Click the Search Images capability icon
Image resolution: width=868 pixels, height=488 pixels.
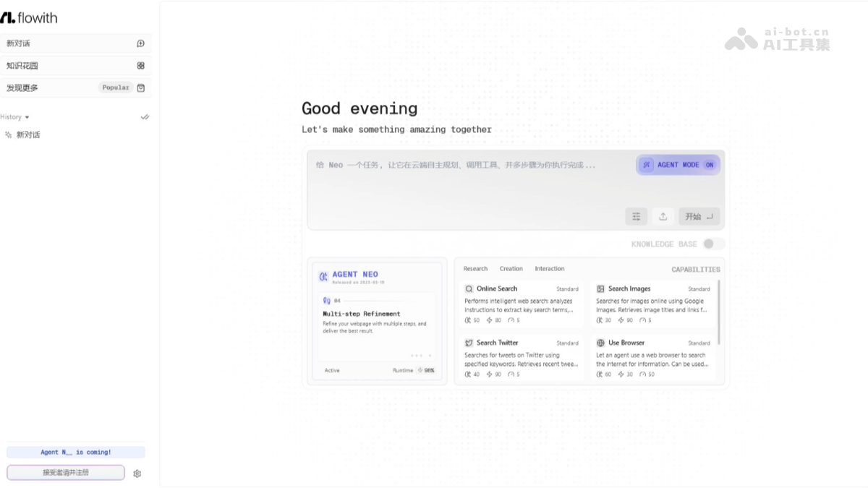(599, 288)
